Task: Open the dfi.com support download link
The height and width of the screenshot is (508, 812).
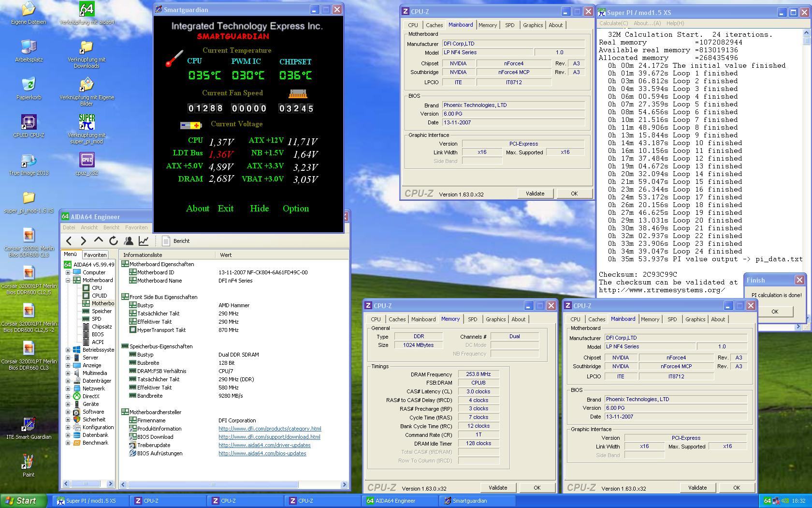Action: point(269,437)
